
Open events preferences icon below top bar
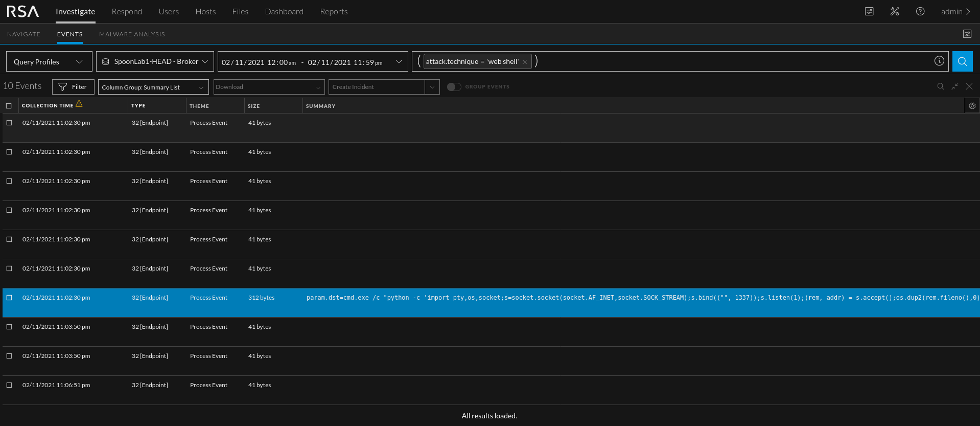point(967,34)
